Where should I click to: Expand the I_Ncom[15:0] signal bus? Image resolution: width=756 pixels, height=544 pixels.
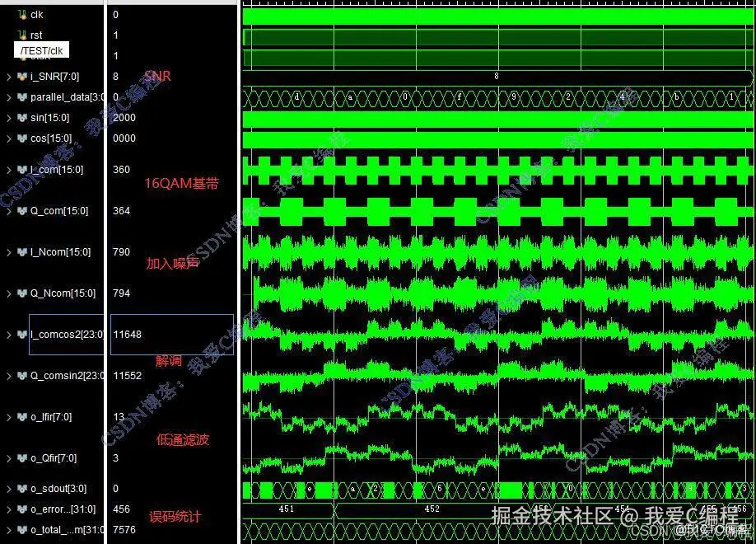(x=9, y=252)
